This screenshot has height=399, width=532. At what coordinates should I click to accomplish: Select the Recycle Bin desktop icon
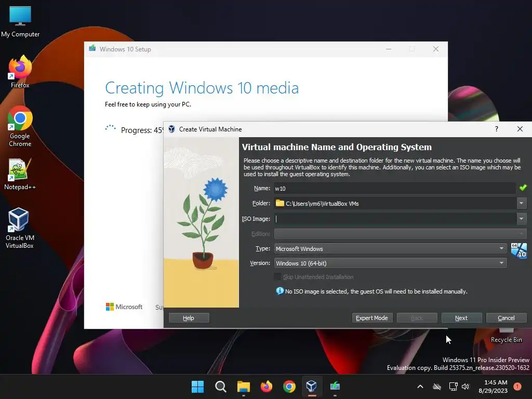point(506,336)
